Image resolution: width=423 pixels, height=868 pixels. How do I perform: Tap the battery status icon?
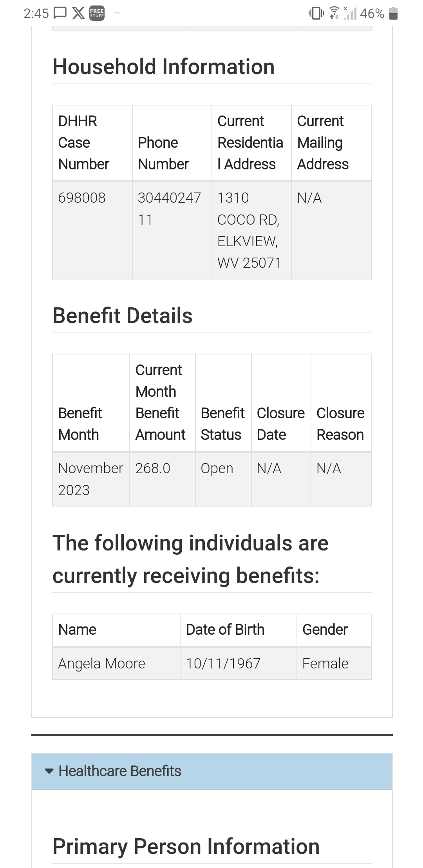pos(394,13)
